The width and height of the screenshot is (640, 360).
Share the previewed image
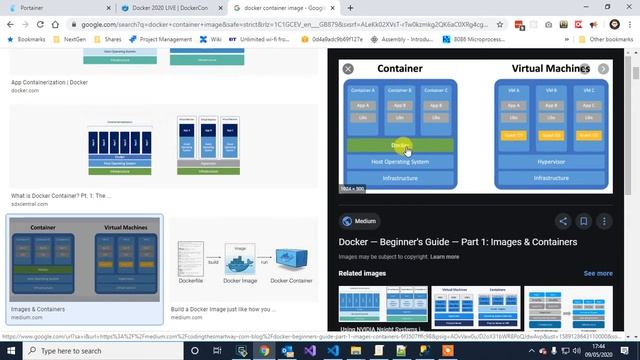pyautogui.click(x=563, y=221)
